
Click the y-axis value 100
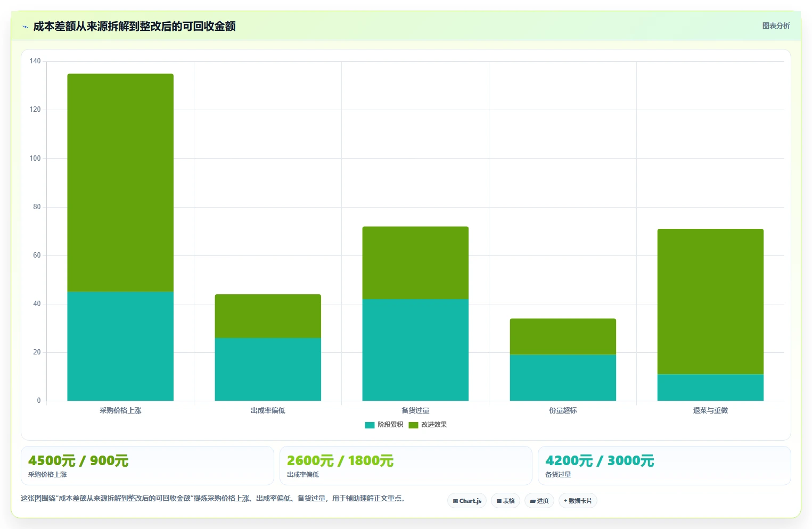click(x=35, y=158)
